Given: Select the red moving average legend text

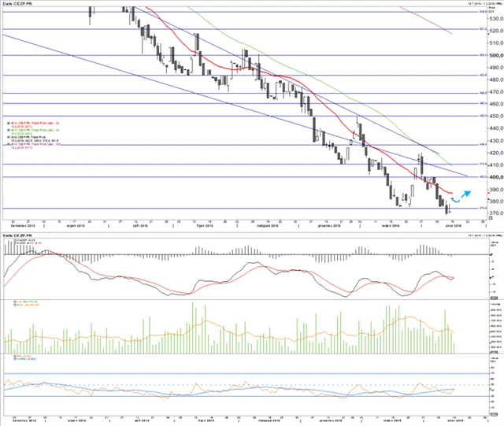Looking at the screenshot, I should 35,124.
